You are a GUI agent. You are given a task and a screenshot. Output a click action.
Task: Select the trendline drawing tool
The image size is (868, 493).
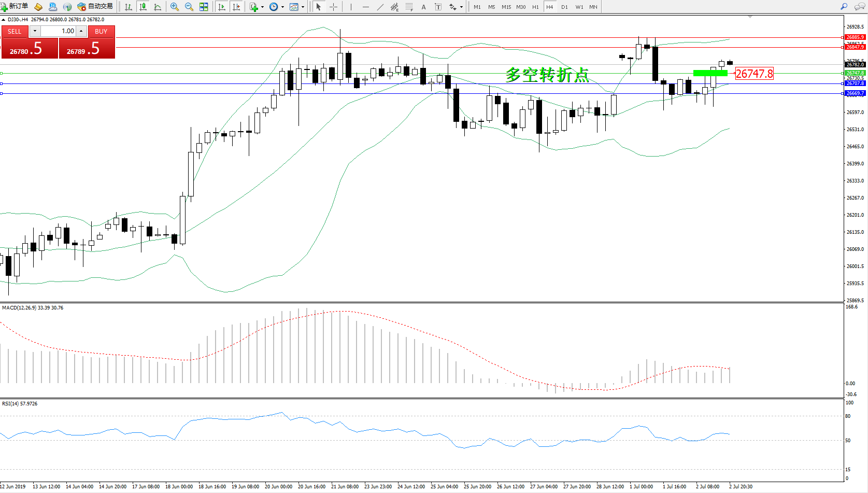pyautogui.click(x=380, y=7)
